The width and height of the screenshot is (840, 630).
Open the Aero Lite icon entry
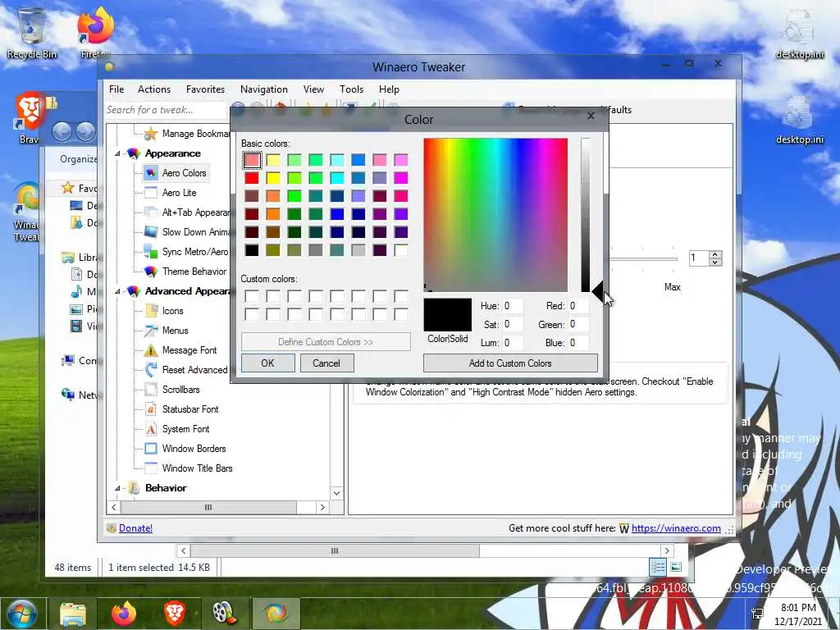coord(151,193)
